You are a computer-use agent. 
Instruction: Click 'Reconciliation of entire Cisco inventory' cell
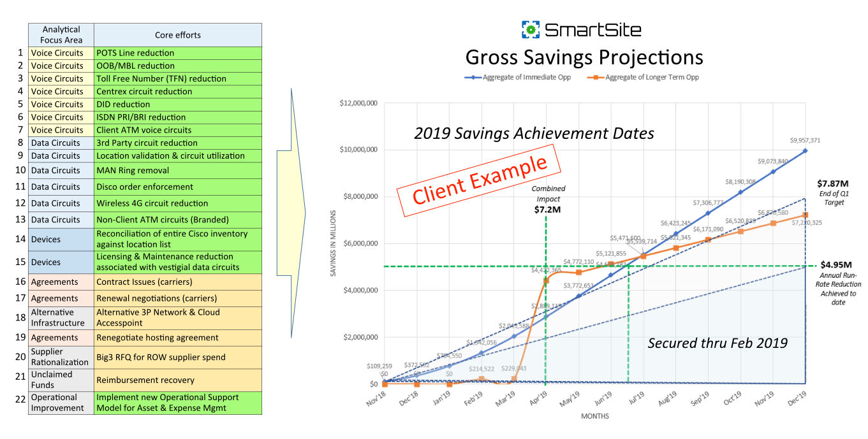[x=178, y=240]
